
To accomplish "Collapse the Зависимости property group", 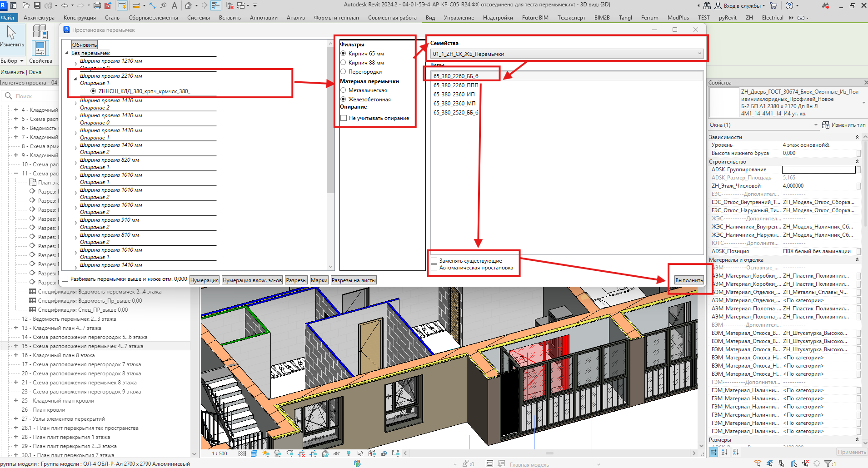I will click(x=857, y=137).
